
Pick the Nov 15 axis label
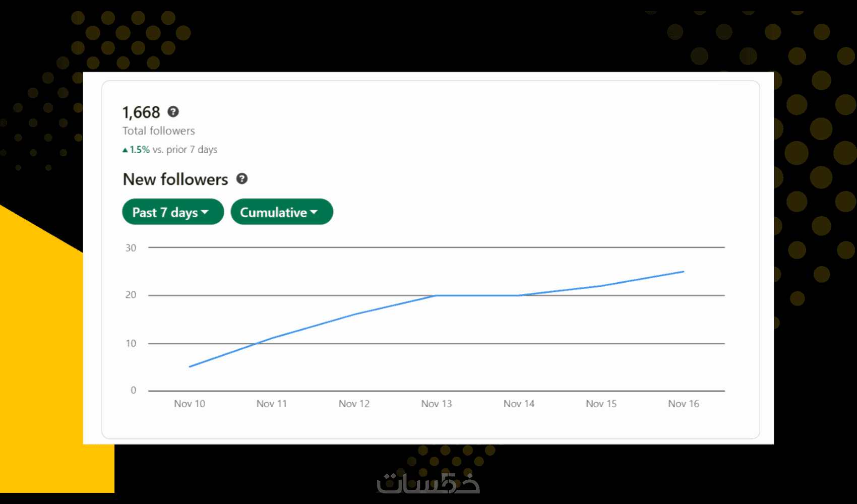pos(601,404)
